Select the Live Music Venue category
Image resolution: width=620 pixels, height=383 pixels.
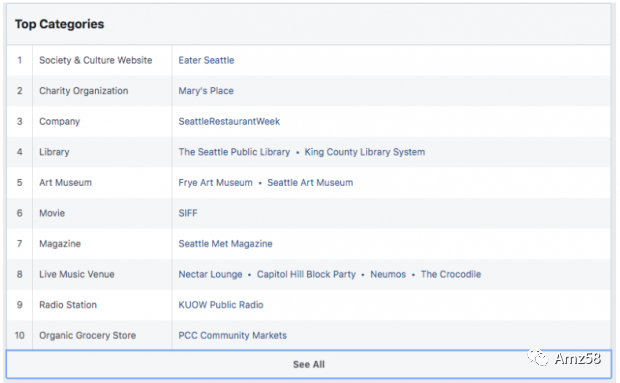77,274
